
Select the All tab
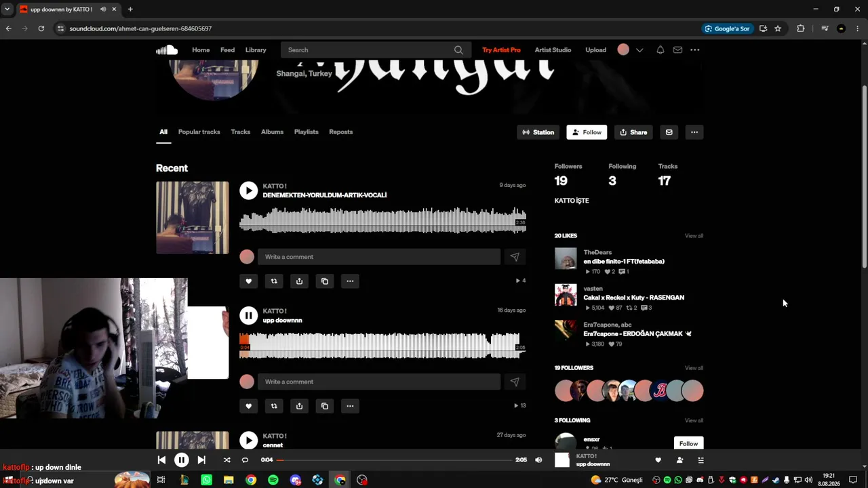pos(163,132)
